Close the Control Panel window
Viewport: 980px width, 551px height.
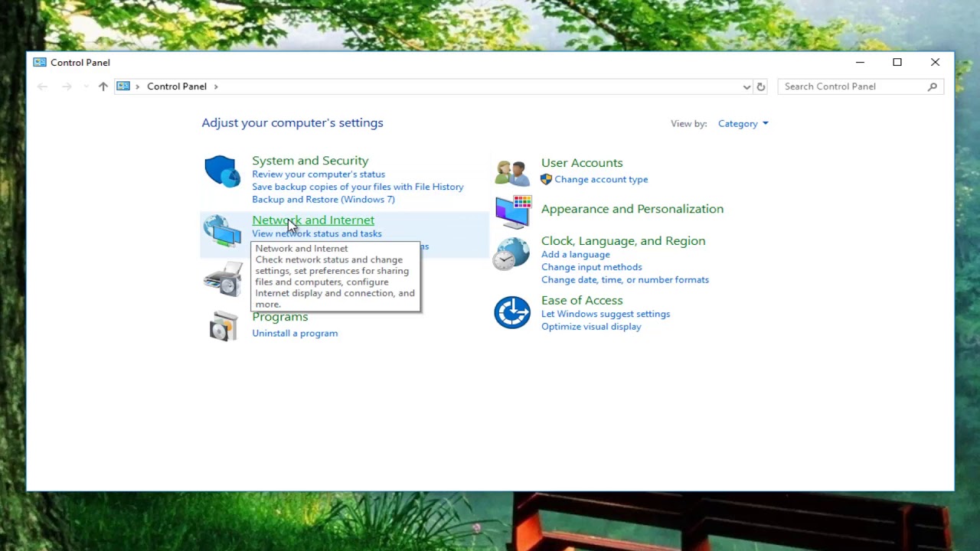pos(935,63)
